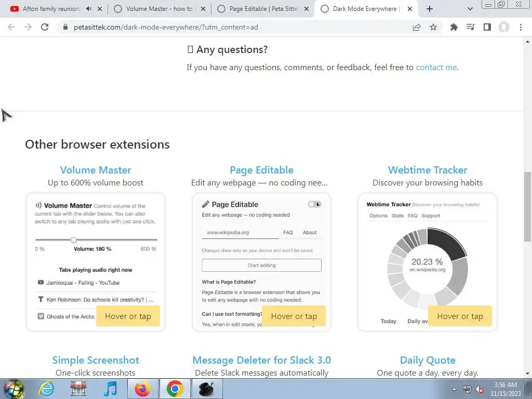Open Message Deleter for Slack 3.0 link
The image size is (532, 399).
[x=262, y=360]
